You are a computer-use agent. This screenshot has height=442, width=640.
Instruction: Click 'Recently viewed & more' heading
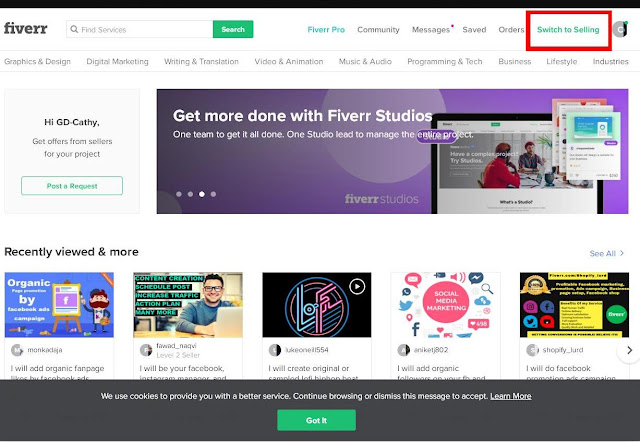click(x=71, y=252)
